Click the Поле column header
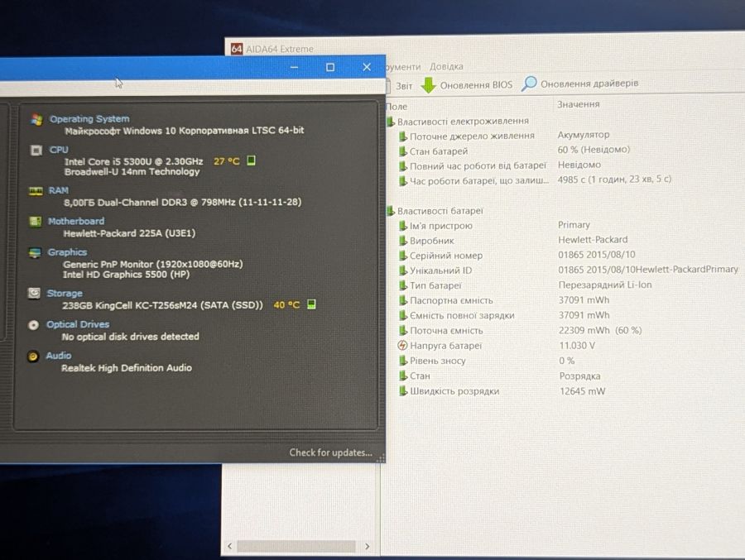Image resolution: width=745 pixels, height=560 pixels. click(397, 107)
